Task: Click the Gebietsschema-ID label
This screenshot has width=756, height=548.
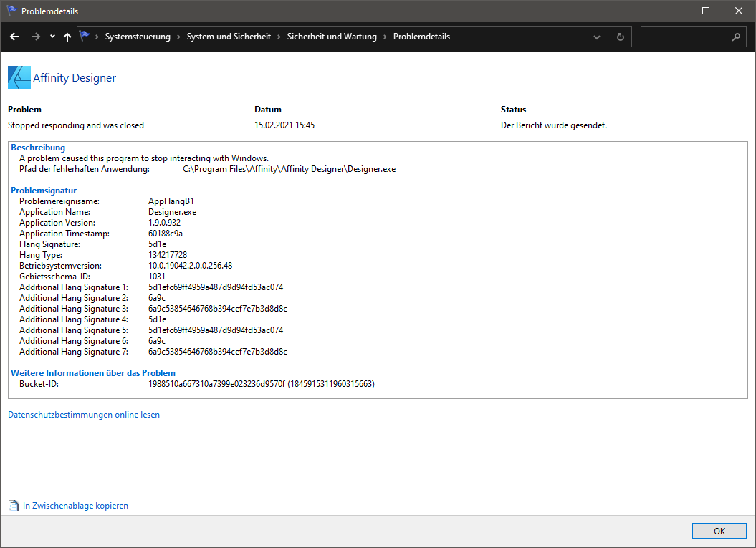Action: (55, 277)
